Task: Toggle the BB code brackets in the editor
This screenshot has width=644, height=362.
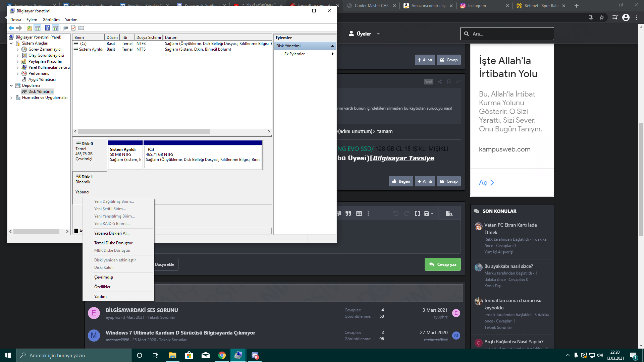Action: point(417,214)
